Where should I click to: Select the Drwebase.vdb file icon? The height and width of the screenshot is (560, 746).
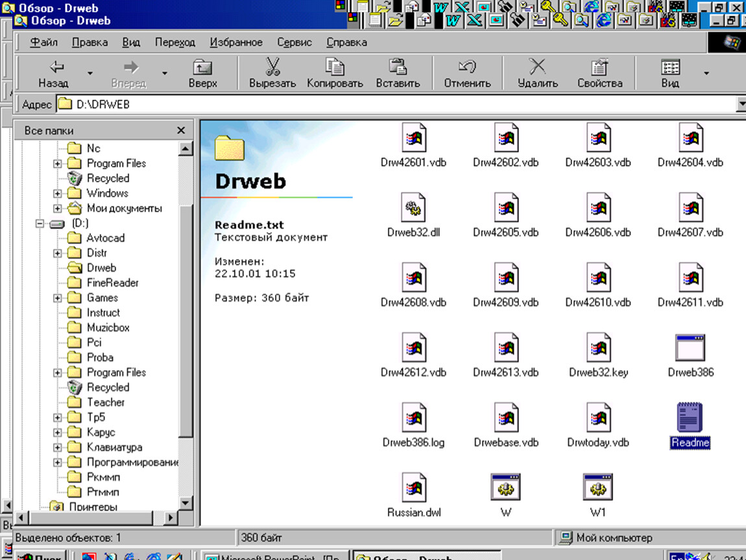click(506, 418)
